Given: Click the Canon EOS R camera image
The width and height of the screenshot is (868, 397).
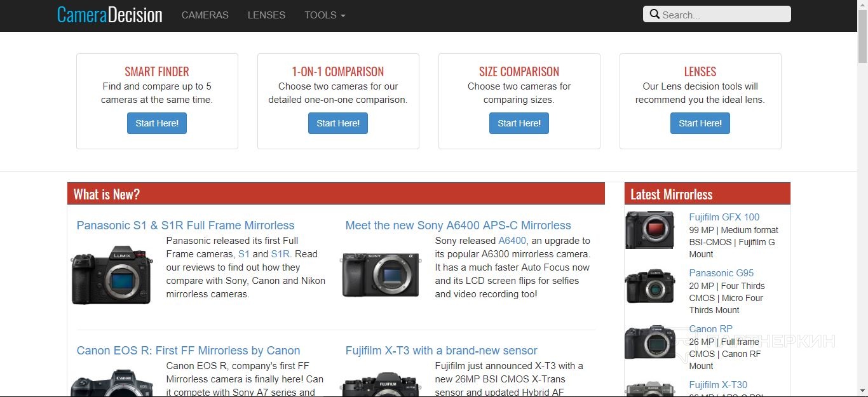Looking at the screenshot, I should tap(112, 383).
